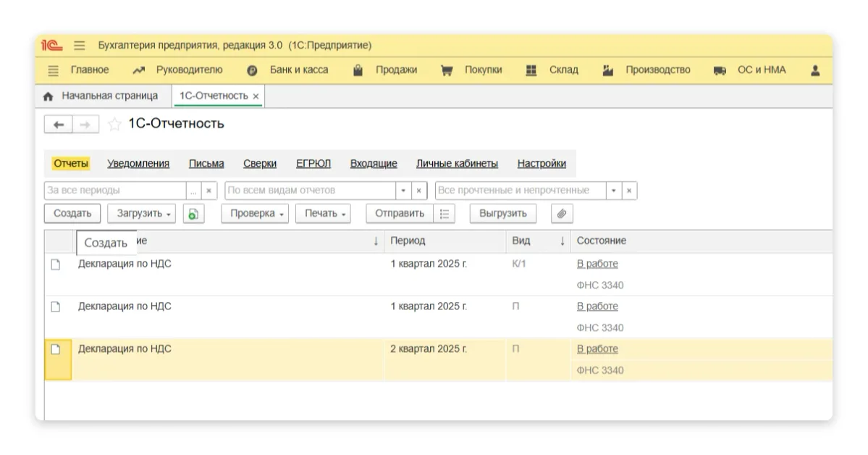Expand the report type filter dropdown arrow
This screenshot has width=868, height=455.
[403, 191]
